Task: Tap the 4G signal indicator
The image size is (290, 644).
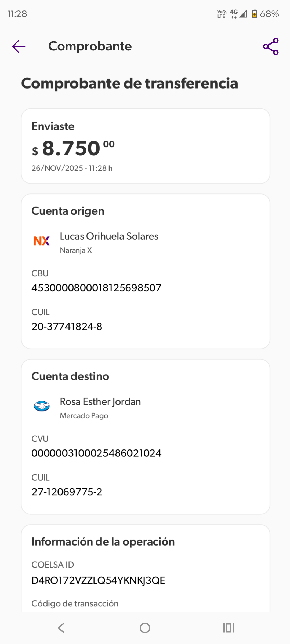Action: [234, 14]
